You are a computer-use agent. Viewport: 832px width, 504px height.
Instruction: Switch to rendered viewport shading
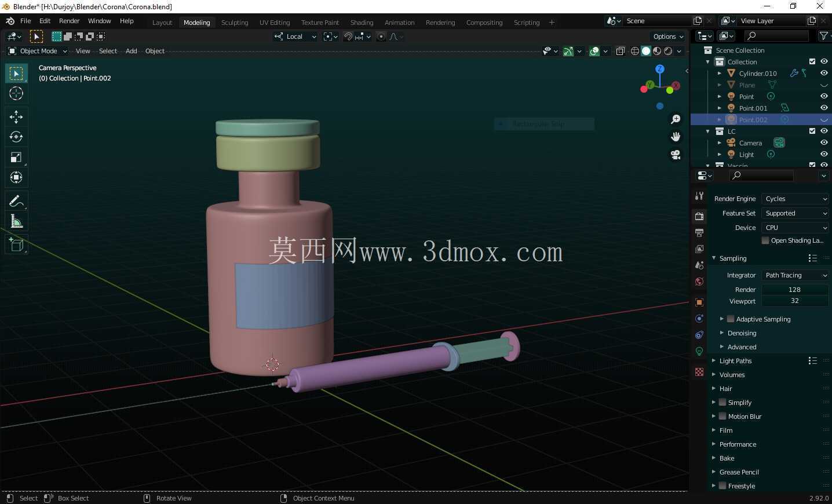pyautogui.click(x=668, y=51)
